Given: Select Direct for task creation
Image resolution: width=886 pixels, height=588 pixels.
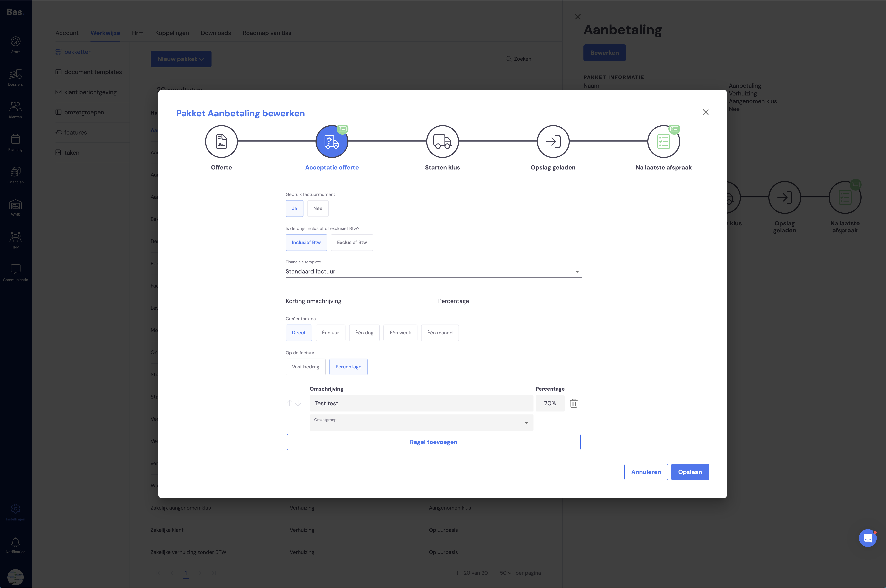Looking at the screenshot, I should pyautogui.click(x=299, y=333).
